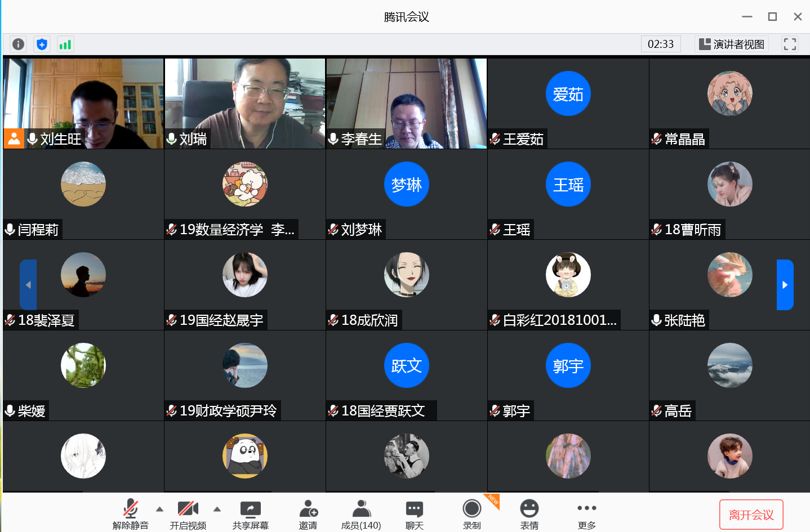The height and width of the screenshot is (532, 810).
Task: Open the emoji (表情) reactions
Action: coord(529,514)
